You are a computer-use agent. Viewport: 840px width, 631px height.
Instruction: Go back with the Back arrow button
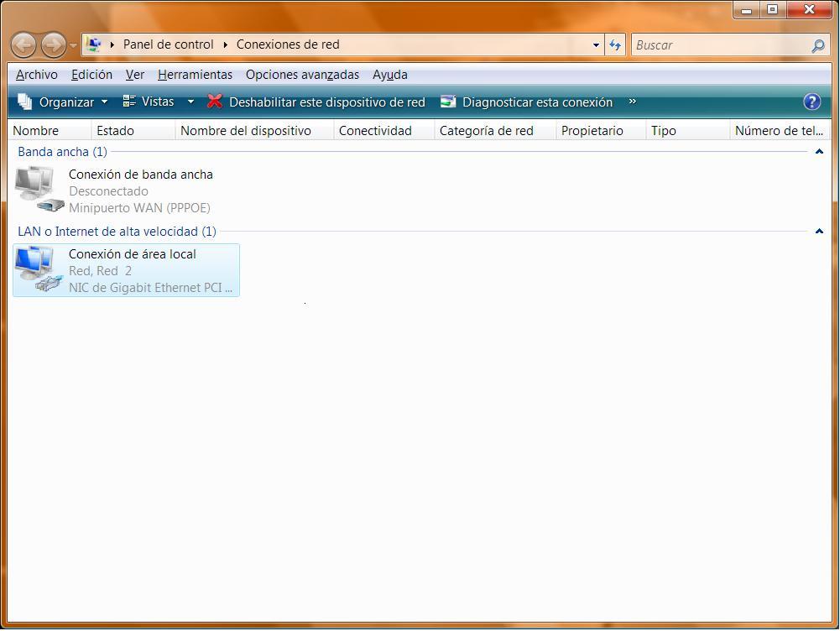point(23,45)
